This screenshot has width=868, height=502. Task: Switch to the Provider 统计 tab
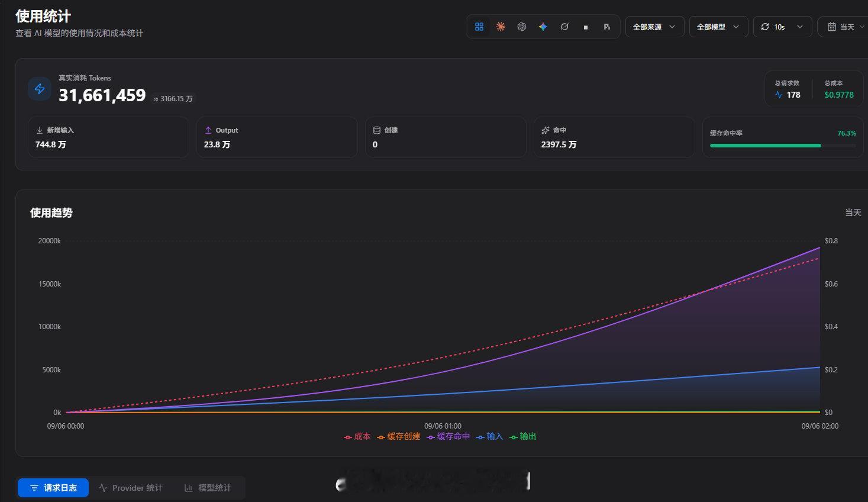click(x=131, y=488)
